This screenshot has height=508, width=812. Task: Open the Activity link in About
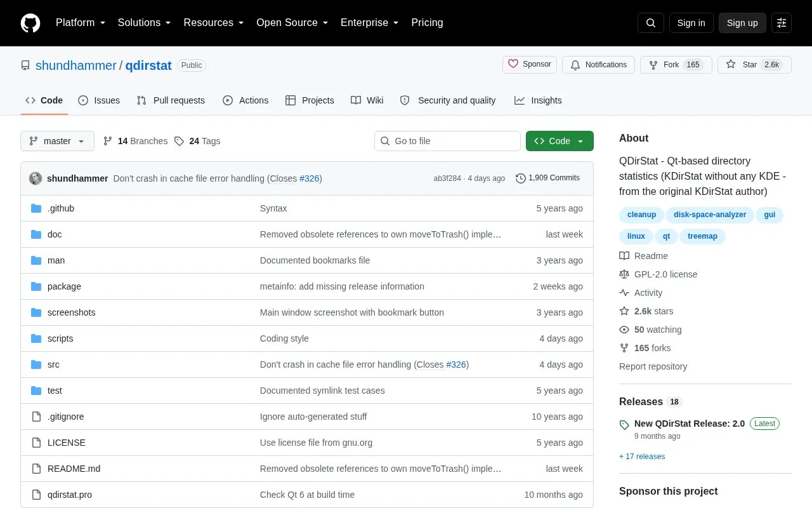pos(641,293)
